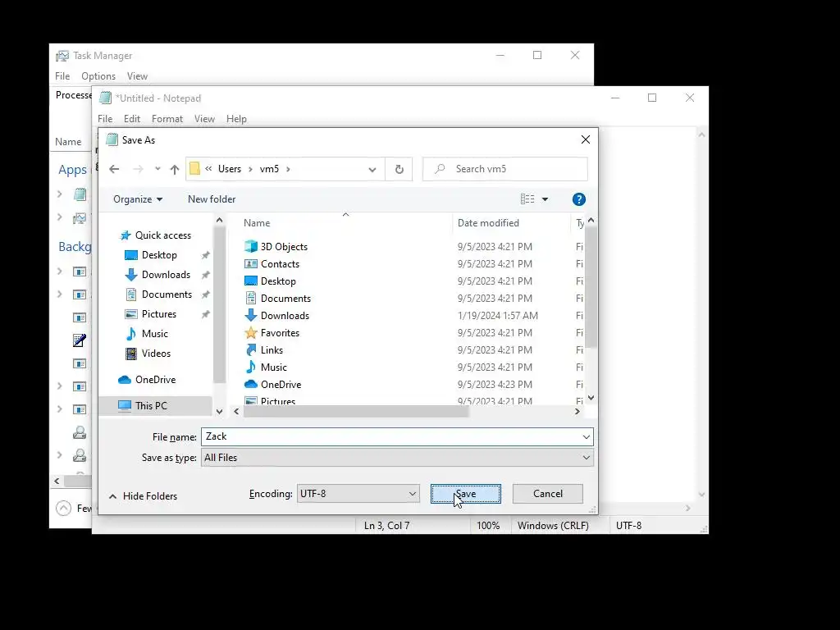Image resolution: width=840 pixels, height=630 pixels.
Task: Sort by the Name column header
Action: pyautogui.click(x=345, y=223)
